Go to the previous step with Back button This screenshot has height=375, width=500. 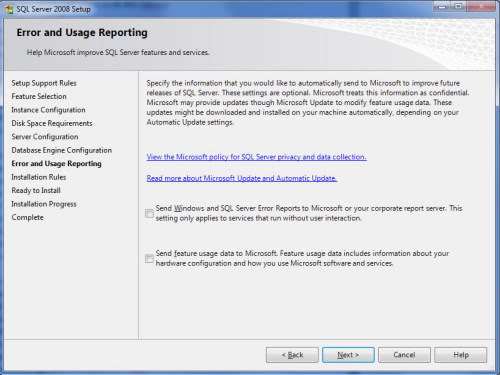292,355
